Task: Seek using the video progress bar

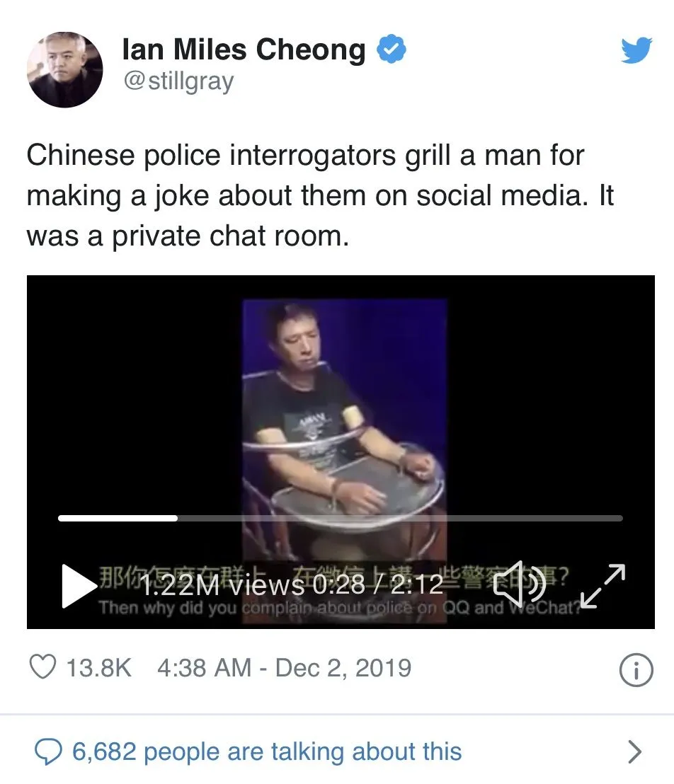Action: pyautogui.click(x=340, y=518)
